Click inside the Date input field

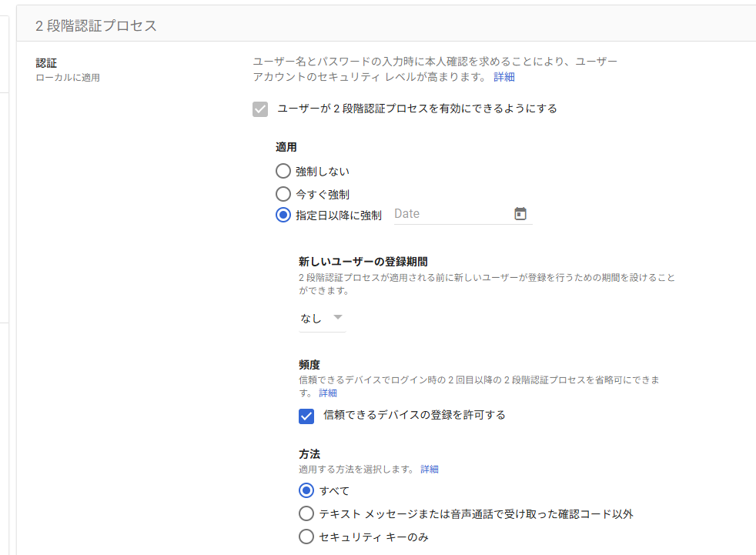tap(439, 213)
